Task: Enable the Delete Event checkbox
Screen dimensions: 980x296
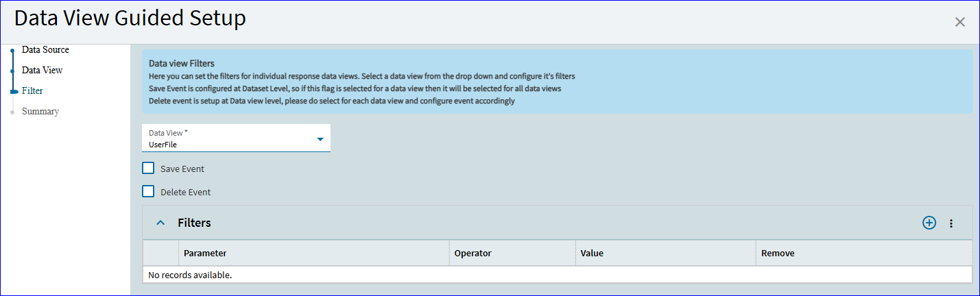Action: (x=148, y=192)
